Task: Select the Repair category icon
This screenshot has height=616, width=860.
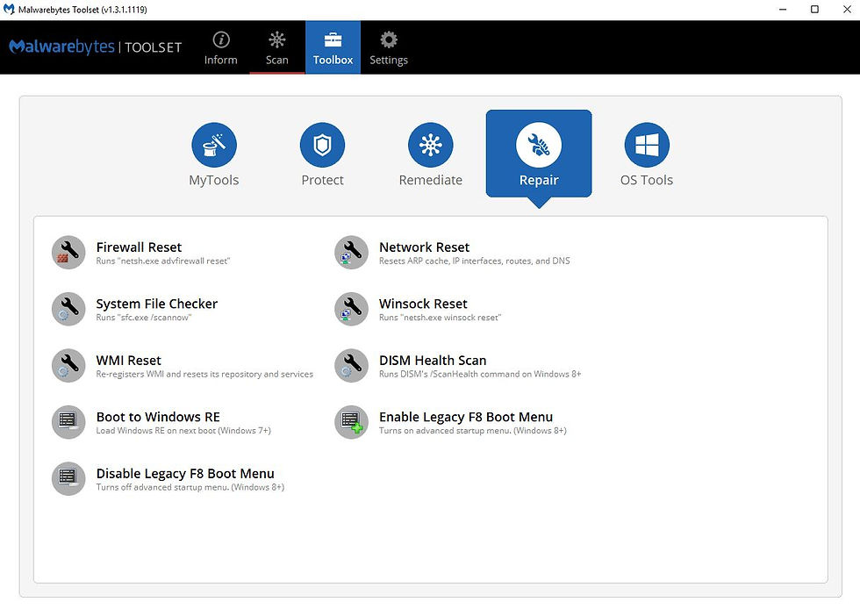Action: click(539, 145)
